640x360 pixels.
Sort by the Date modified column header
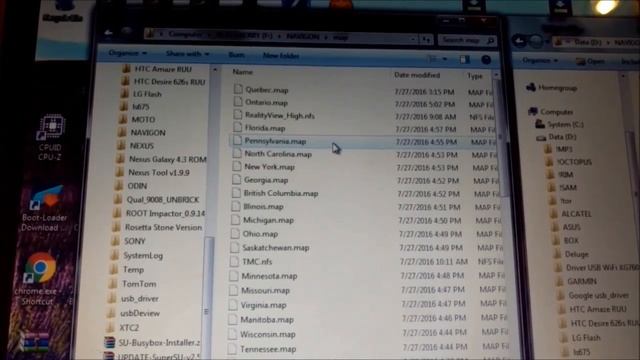click(x=417, y=75)
